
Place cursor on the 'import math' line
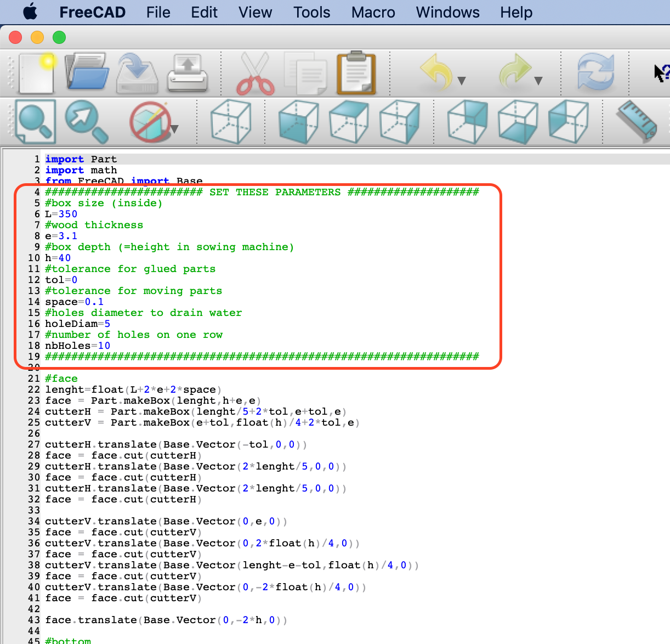coord(81,170)
